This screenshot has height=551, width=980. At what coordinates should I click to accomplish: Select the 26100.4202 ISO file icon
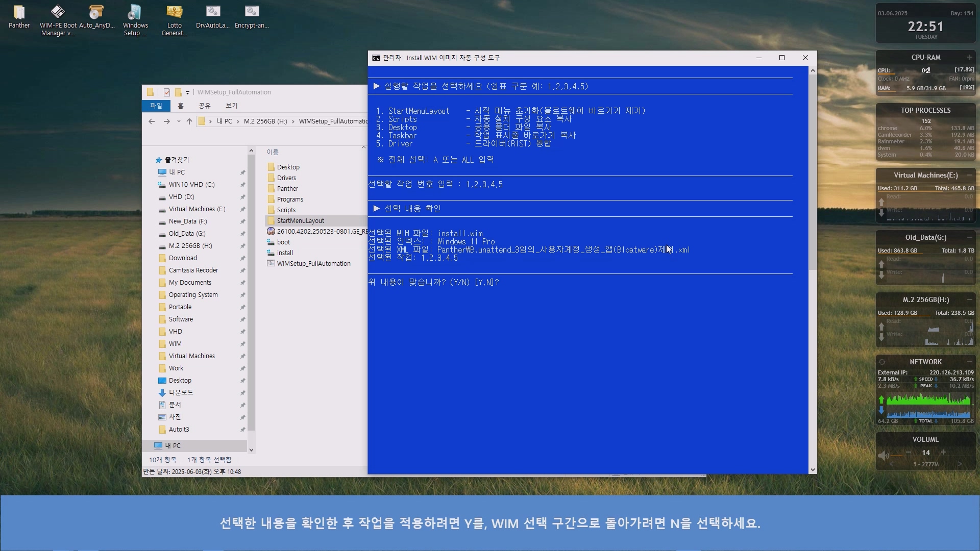271,232
